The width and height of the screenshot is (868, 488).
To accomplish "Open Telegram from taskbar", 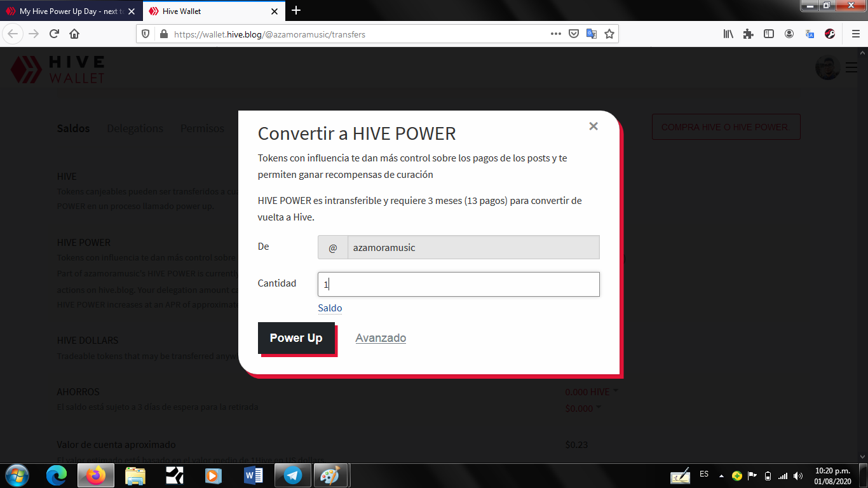I will point(292,475).
